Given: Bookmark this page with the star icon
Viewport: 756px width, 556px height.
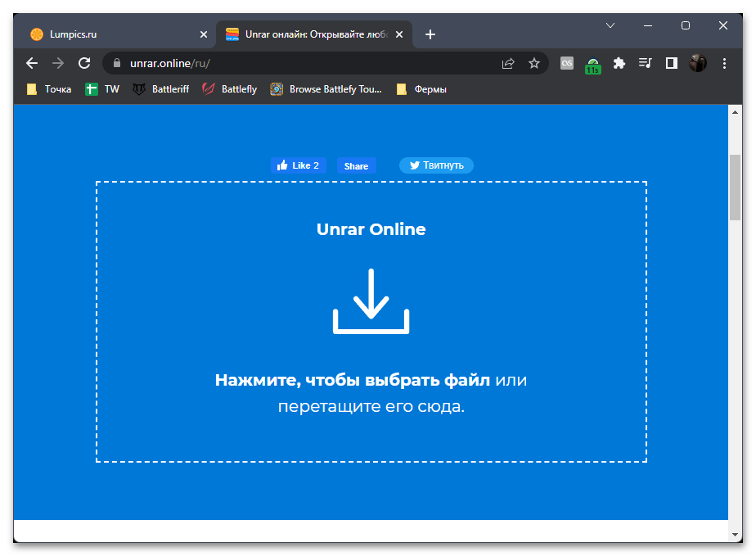Looking at the screenshot, I should coord(534,63).
